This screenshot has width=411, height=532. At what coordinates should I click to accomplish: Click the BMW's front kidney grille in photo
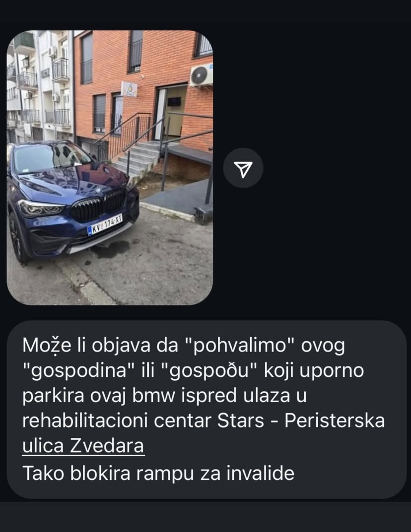[x=98, y=205]
